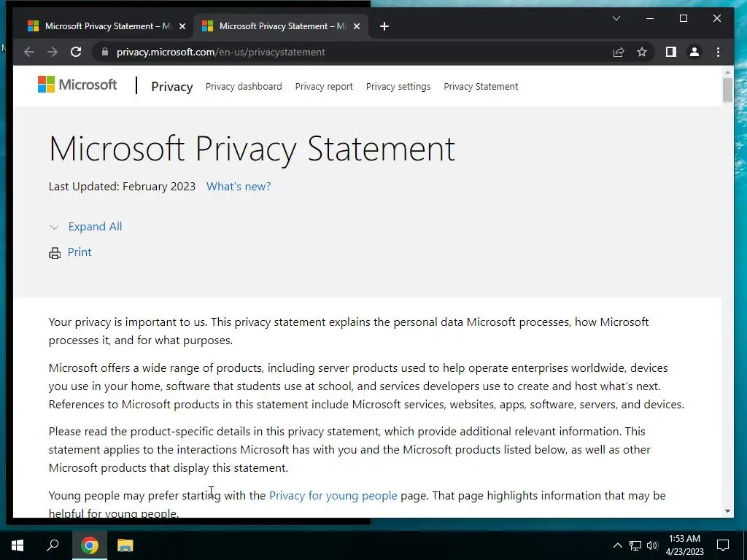Open Privacy settings page

(x=398, y=87)
